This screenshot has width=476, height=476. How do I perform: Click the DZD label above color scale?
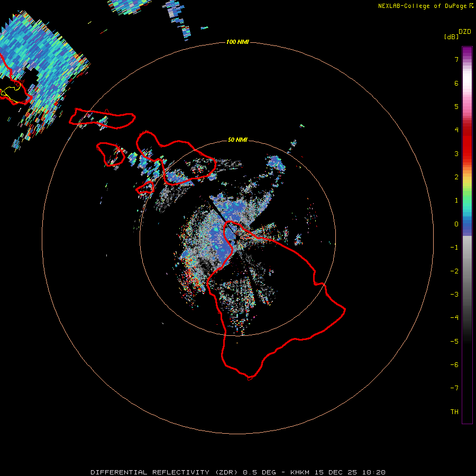[x=465, y=32]
